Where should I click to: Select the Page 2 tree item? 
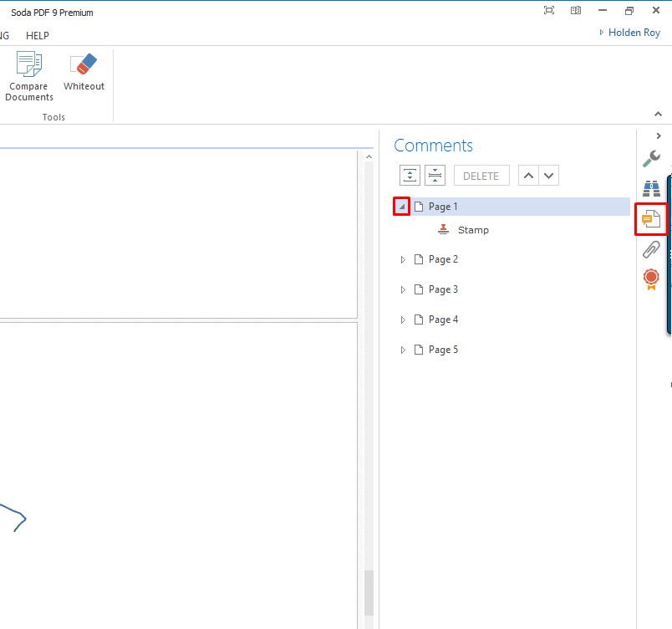pos(436,259)
